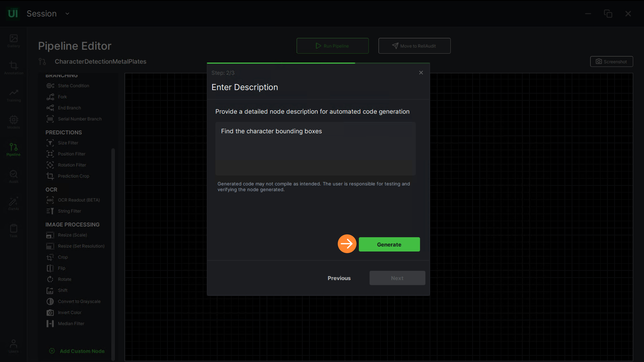Open the GenAI sidebar icon
The image size is (644, 362).
tap(13, 204)
